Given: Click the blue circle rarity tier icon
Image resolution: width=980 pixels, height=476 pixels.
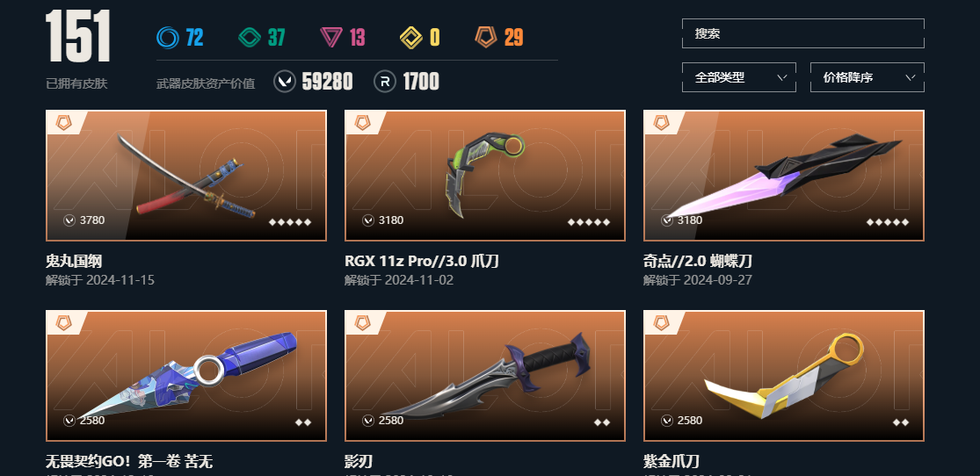Looking at the screenshot, I should pyautogui.click(x=168, y=38).
